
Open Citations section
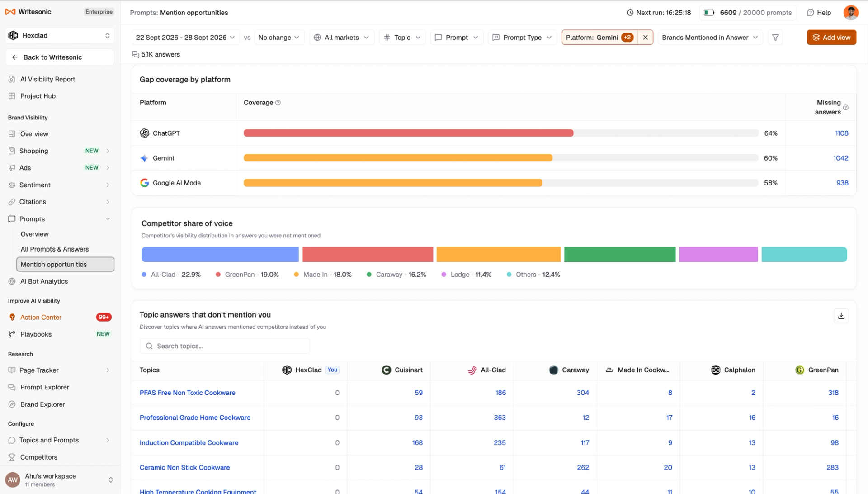(x=33, y=202)
